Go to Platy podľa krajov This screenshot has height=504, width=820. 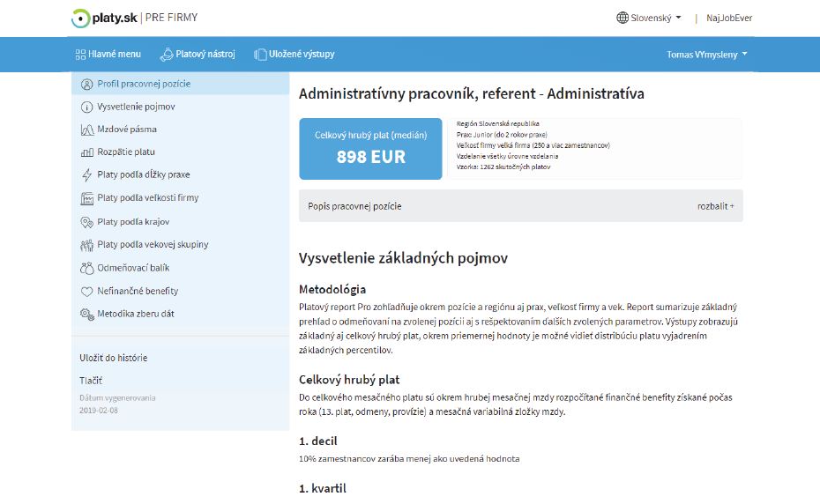[x=133, y=222]
